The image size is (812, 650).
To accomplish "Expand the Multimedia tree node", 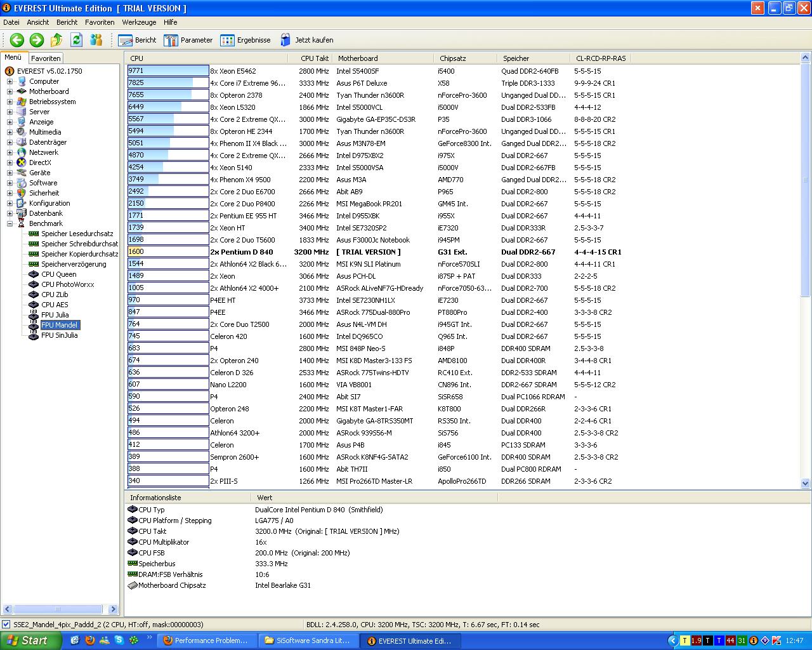I will point(10,132).
